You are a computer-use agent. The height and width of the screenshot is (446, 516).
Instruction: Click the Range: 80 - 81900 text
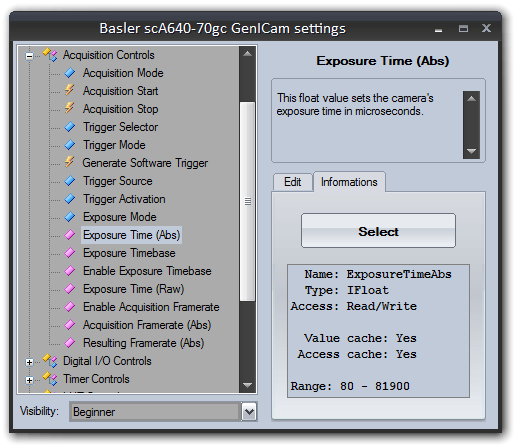pyautogui.click(x=350, y=386)
